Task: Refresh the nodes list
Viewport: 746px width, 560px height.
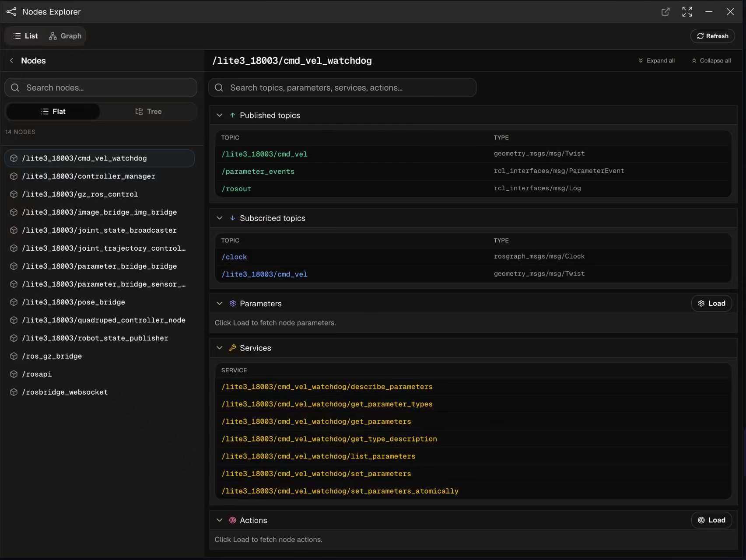Action: [x=712, y=36]
